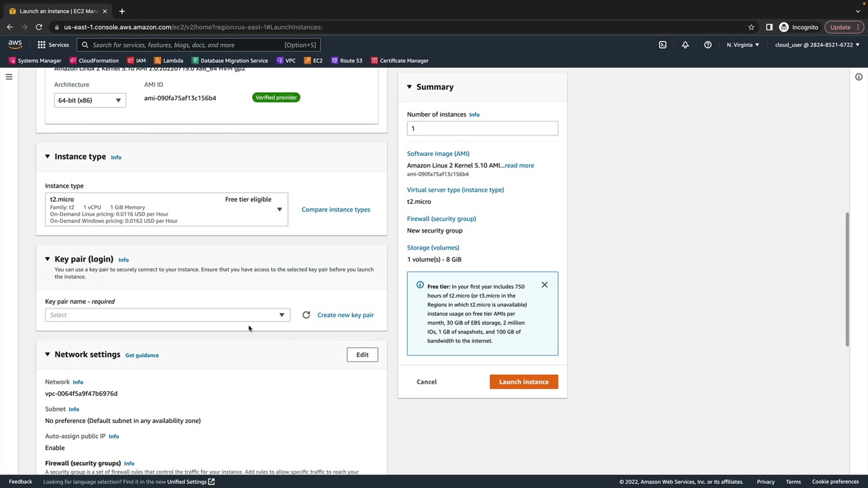Bookmark this page with the star

point(751,27)
